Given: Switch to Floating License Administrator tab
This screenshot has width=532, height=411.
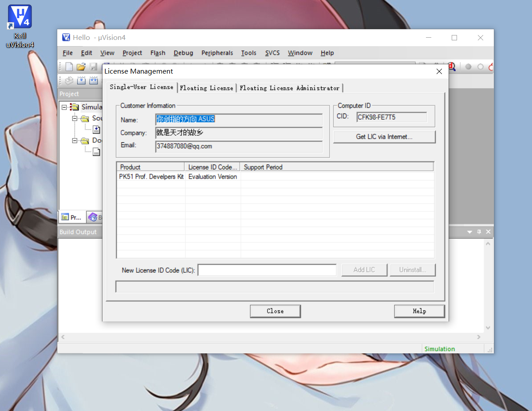Looking at the screenshot, I should tap(289, 88).
